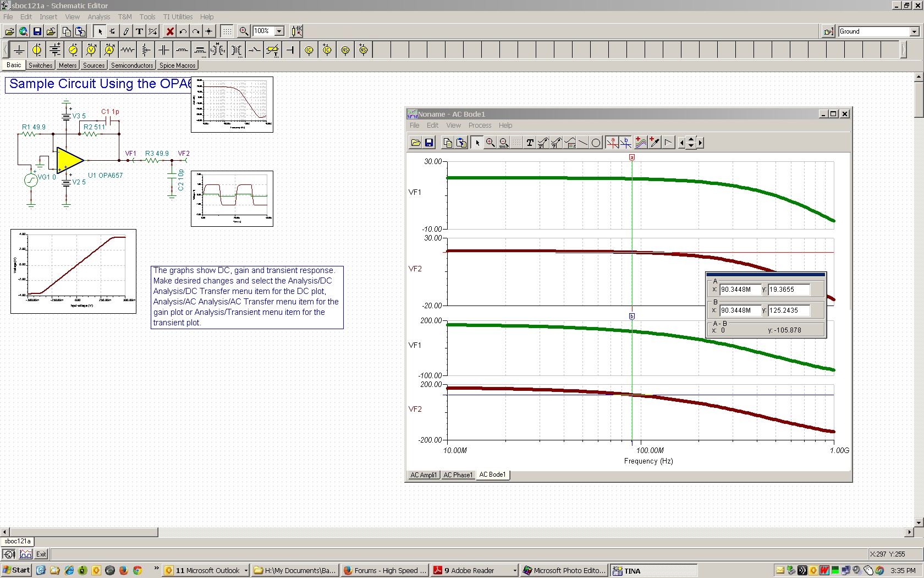The width and height of the screenshot is (924, 578).
Task: Select the wire drawing pencil tool
Action: [x=126, y=31]
